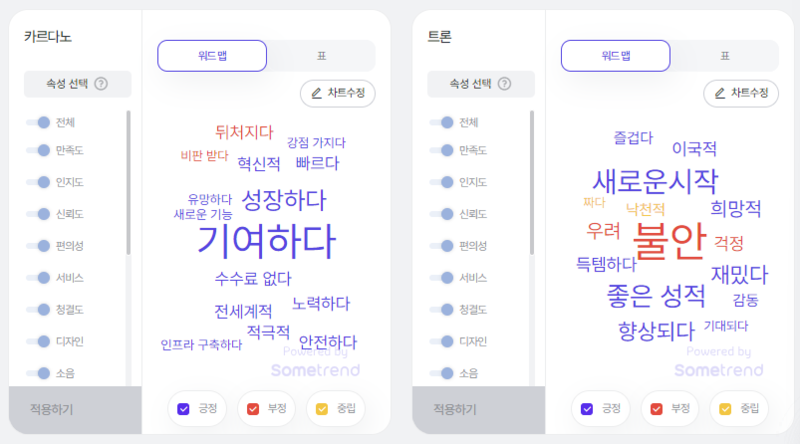Click the word 기여하다 in word cloud
Screen dimensions: 800x444
[266, 241]
